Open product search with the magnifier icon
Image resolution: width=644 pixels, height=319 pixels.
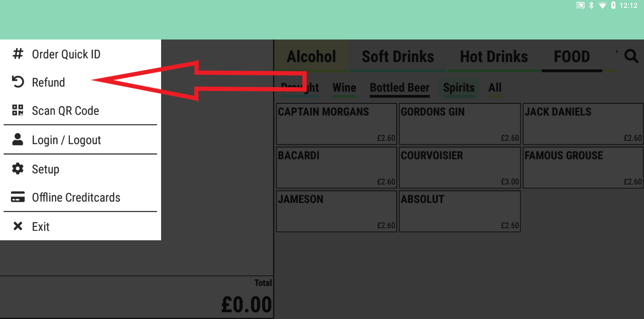click(x=631, y=56)
